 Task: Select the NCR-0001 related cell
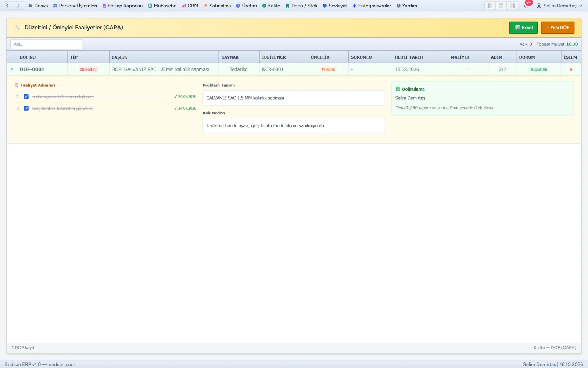tap(283, 70)
